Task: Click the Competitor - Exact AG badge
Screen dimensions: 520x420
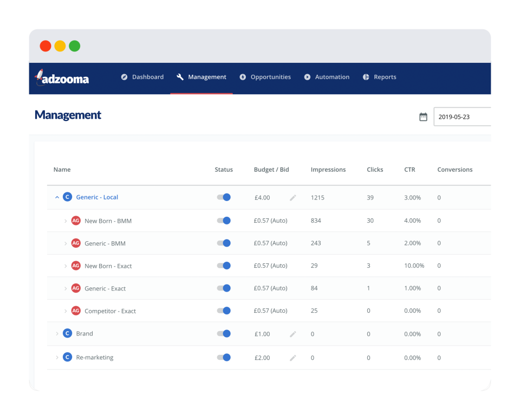Action: [x=76, y=311]
